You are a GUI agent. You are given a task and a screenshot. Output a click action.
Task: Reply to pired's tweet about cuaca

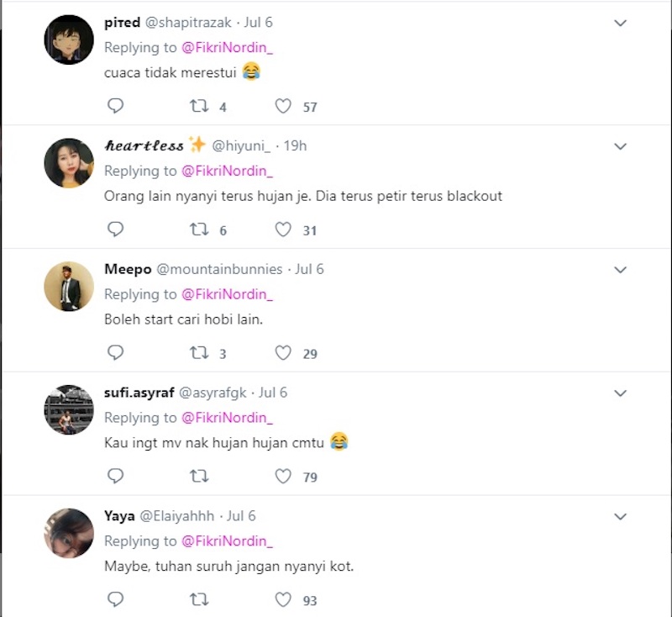coord(115,106)
